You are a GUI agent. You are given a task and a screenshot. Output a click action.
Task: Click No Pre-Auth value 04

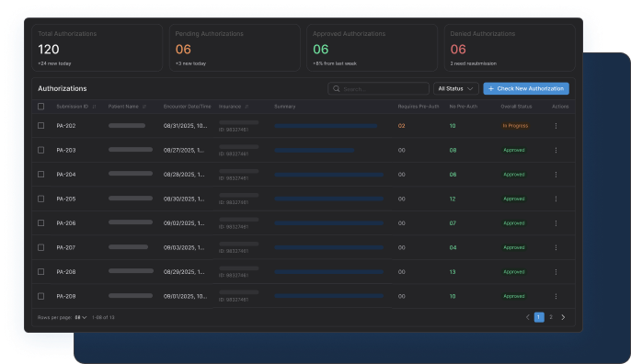coord(453,247)
